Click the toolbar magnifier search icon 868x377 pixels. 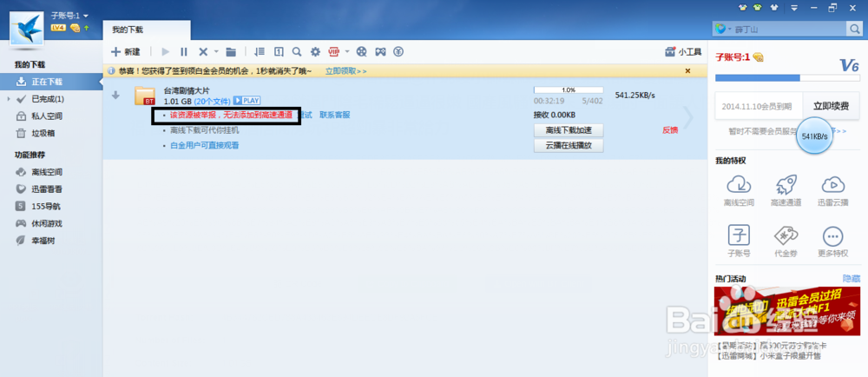coord(297,51)
